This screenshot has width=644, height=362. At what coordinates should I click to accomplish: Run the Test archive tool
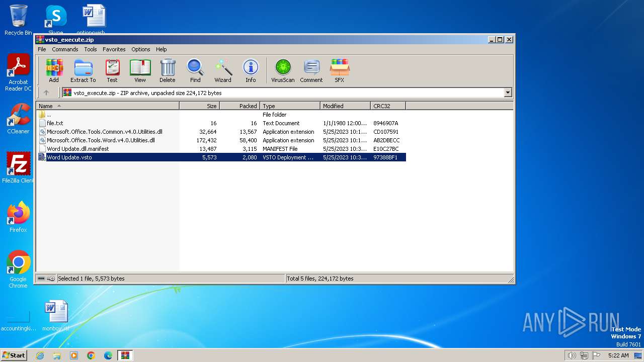112,70
